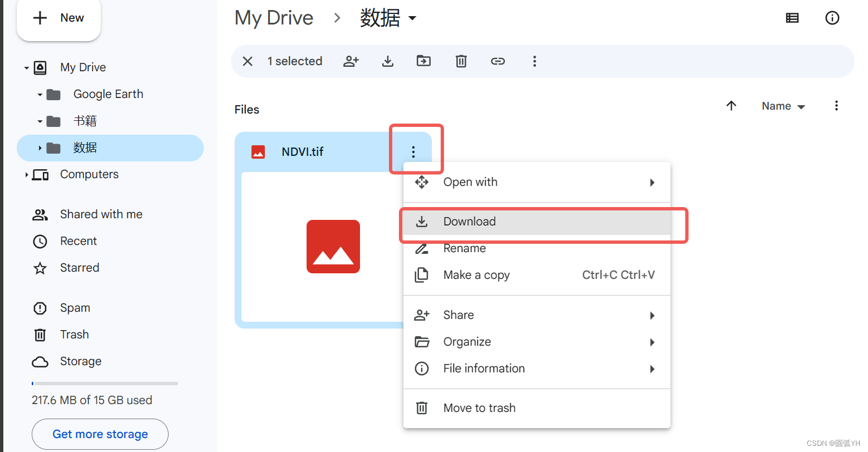The width and height of the screenshot is (868, 452).
Task: Switch to list layout view icon
Action: (792, 18)
